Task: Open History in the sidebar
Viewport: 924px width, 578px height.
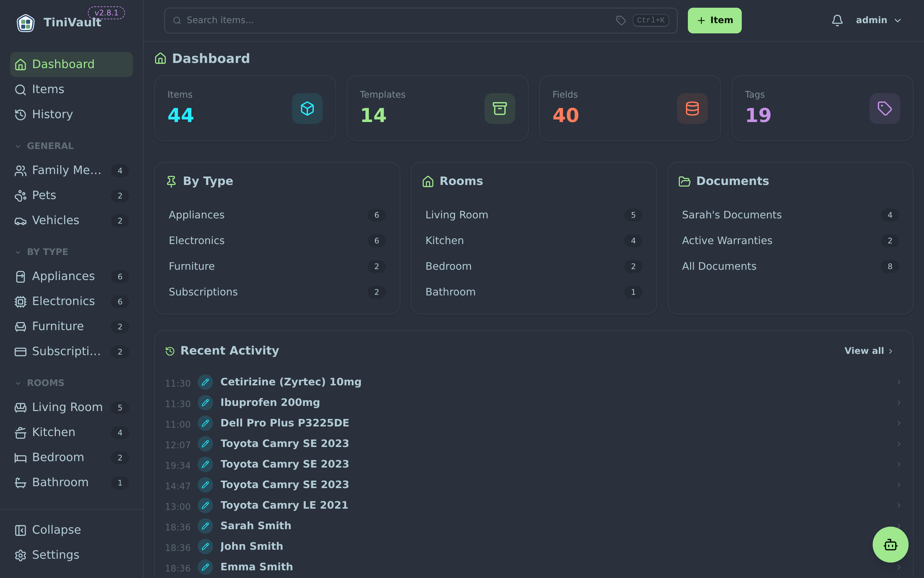Action: point(72,114)
